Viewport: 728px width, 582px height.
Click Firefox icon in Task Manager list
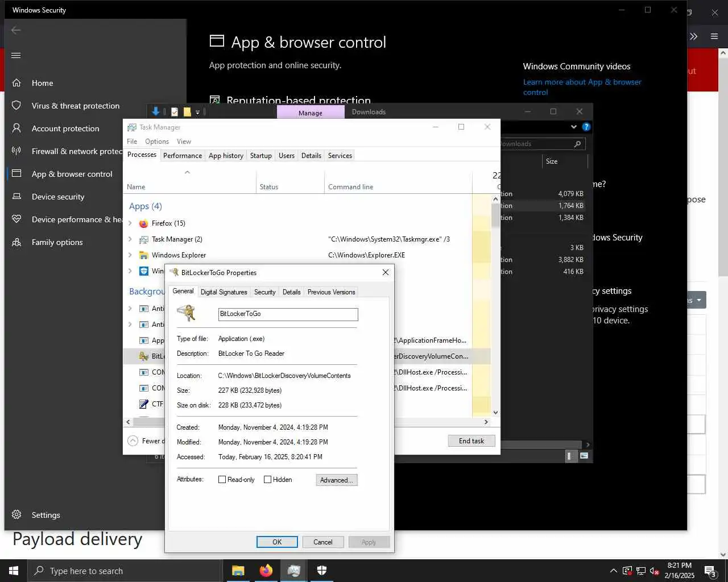coord(144,223)
